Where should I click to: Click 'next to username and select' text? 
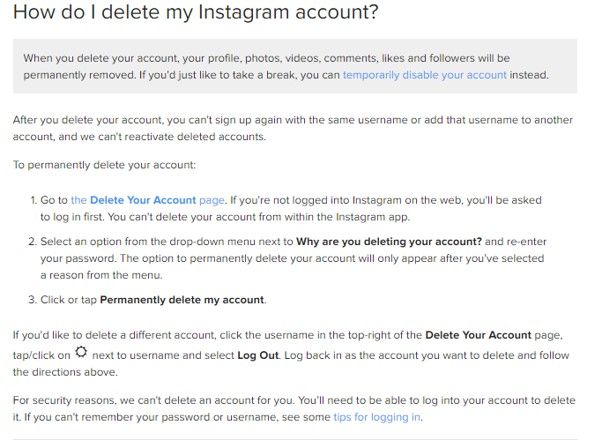pyautogui.click(x=163, y=355)
